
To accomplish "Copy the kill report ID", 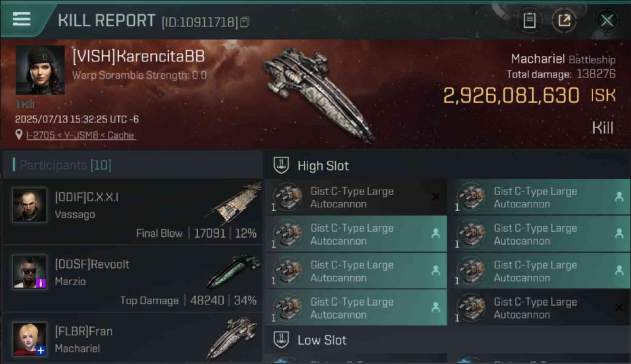I will pos(245,22).
